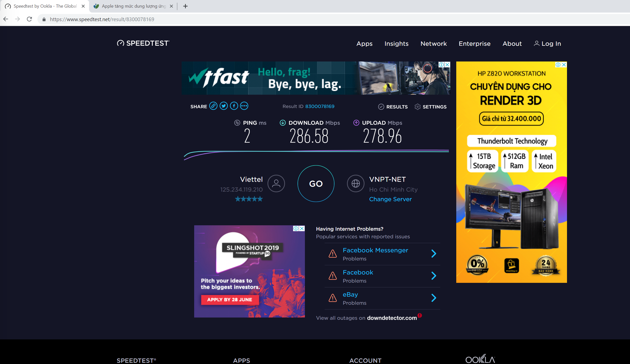Open more share options ellipsis icon
The image size is (630, 364).
pyautogui.click(x=244, y=106)
